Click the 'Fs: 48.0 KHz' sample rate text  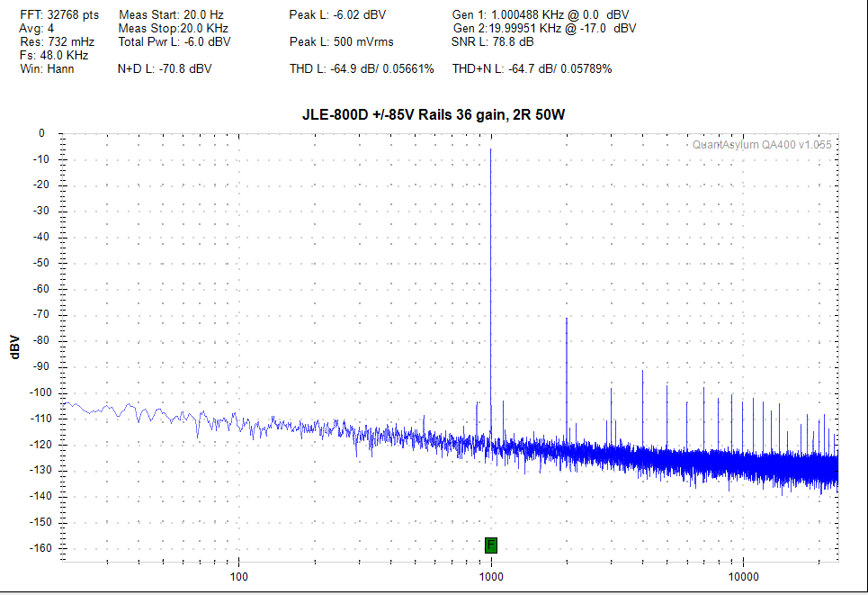pyautogui.click(x=54, y=55)
